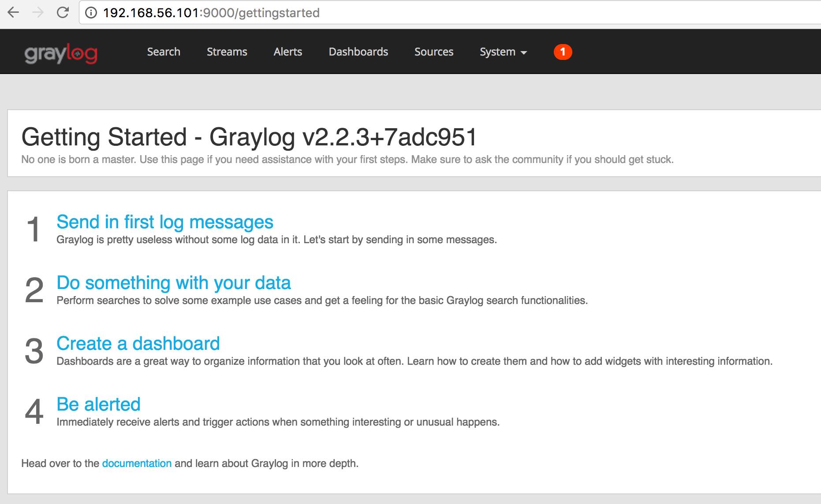This screenshot has width=821, height=504.
Task: Click description 'Dashboards are a great way to organize'
Action: [414, 361]
